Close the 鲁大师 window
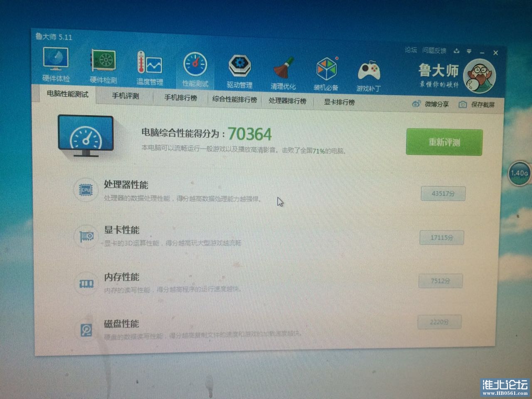This screenshot has height=399, width=532. point(495,53)
